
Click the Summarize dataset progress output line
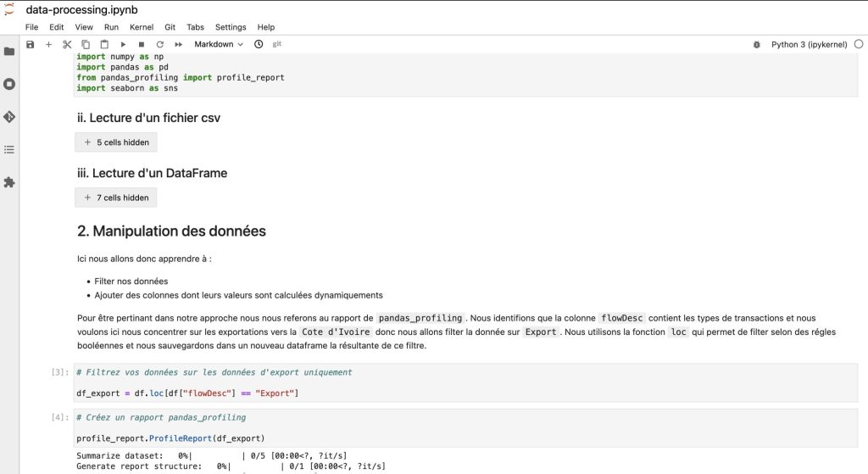(x=212, y=455)
